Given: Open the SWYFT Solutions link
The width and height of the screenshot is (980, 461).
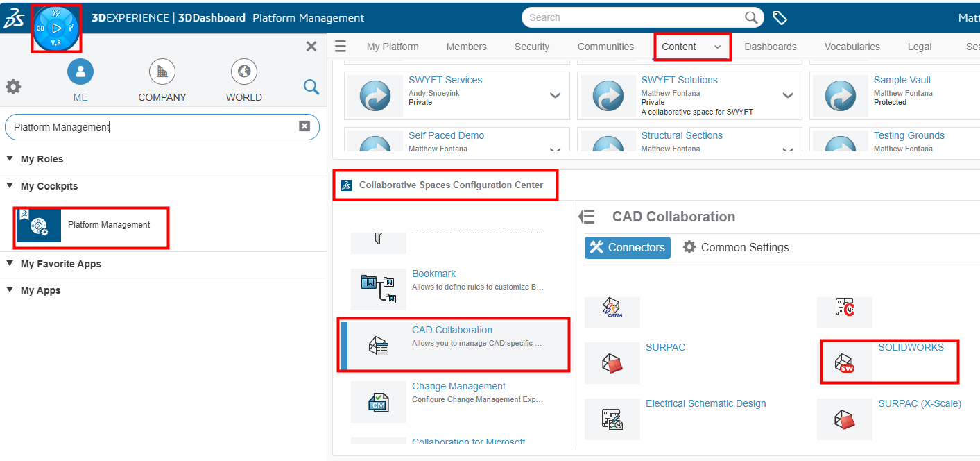Looking at the screenshot, I should pyautogui.click(x=679, y=80).
